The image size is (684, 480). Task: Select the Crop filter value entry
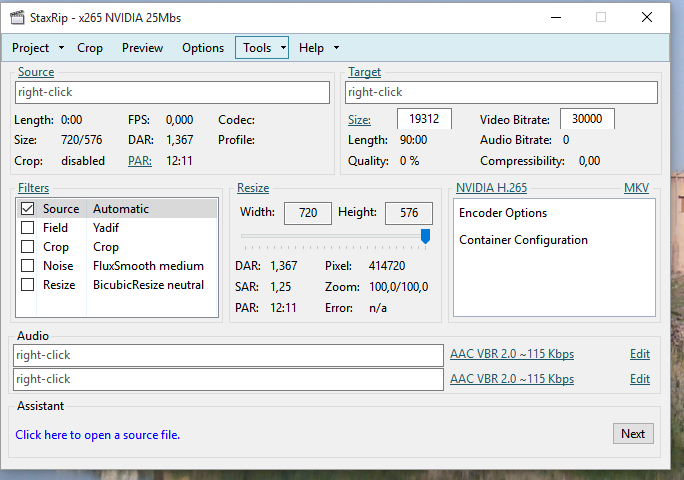(x=106, y=247)
